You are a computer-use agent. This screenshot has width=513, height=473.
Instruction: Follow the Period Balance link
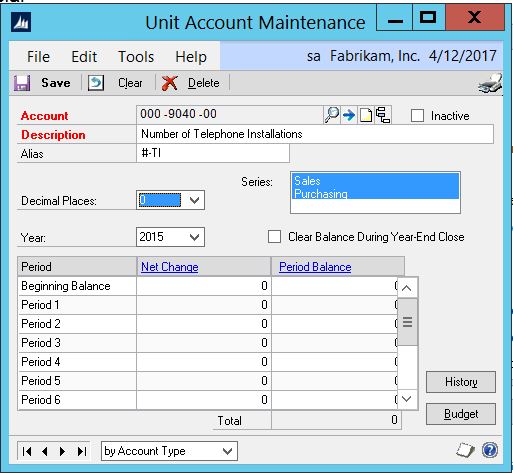(315, 267)
